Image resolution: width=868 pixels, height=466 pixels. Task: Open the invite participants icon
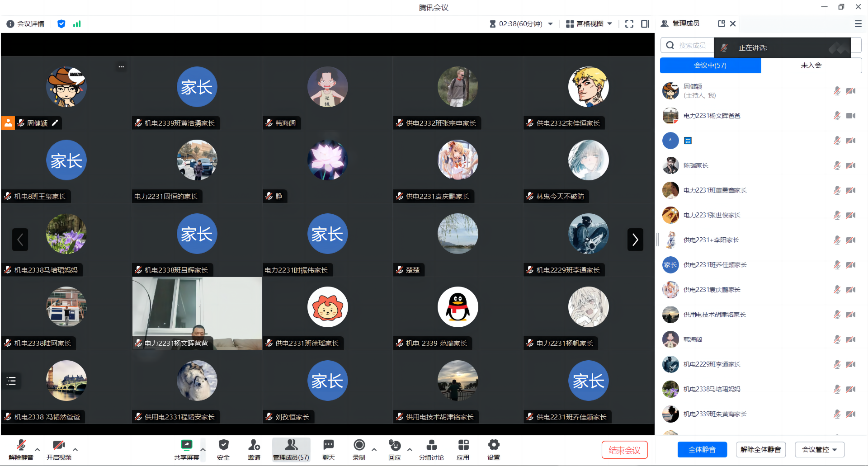[x=254, y=445]
